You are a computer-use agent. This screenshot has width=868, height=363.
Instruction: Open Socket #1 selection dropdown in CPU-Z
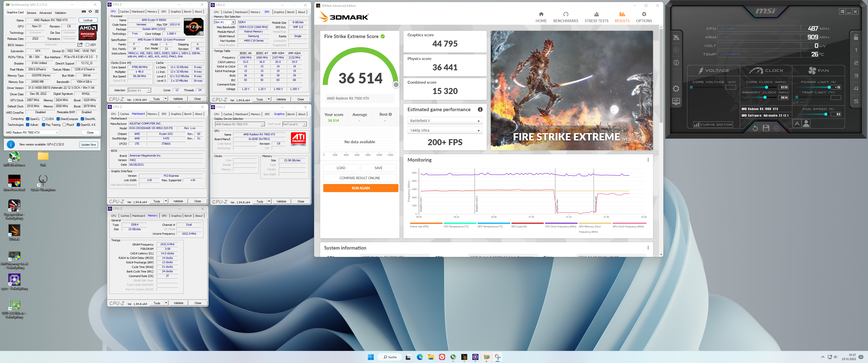click(139, 90)
